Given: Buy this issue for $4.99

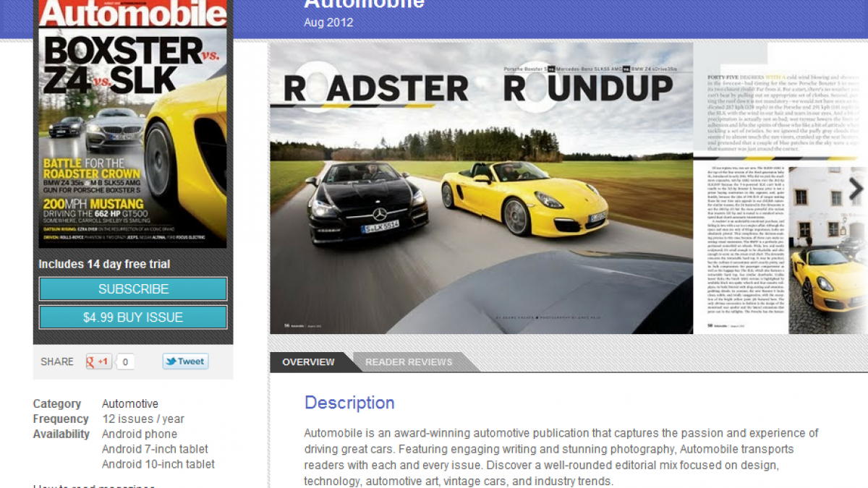Looking at the screenshot, I should pyautogui.click(x=133, y=317).
